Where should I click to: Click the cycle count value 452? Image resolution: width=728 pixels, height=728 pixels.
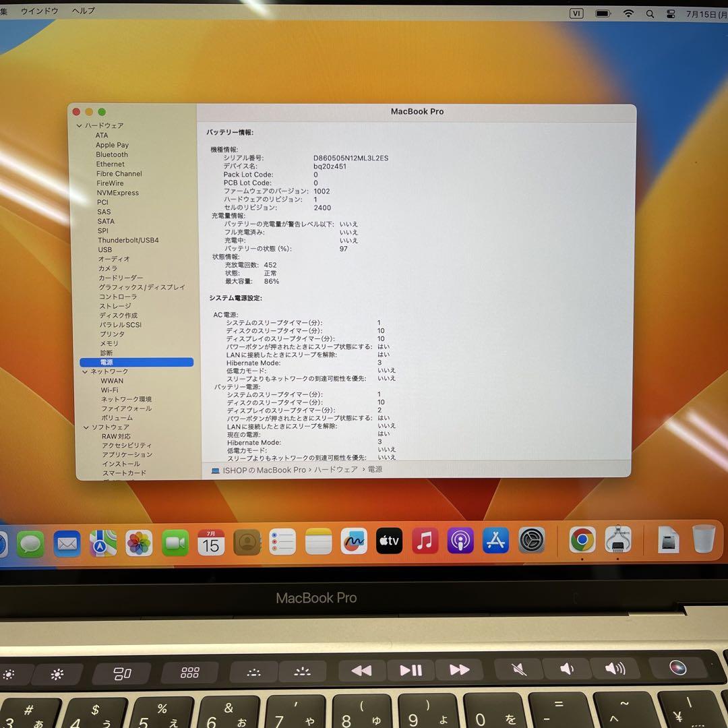point(270,265)
